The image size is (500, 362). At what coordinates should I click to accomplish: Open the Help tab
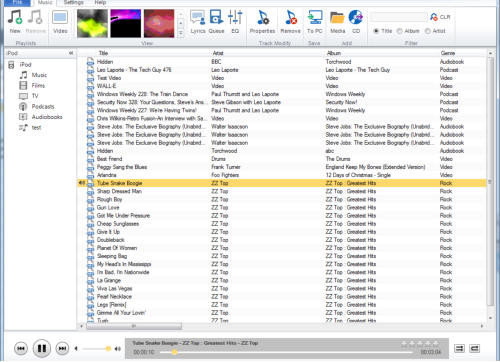(x=100, y=2)
